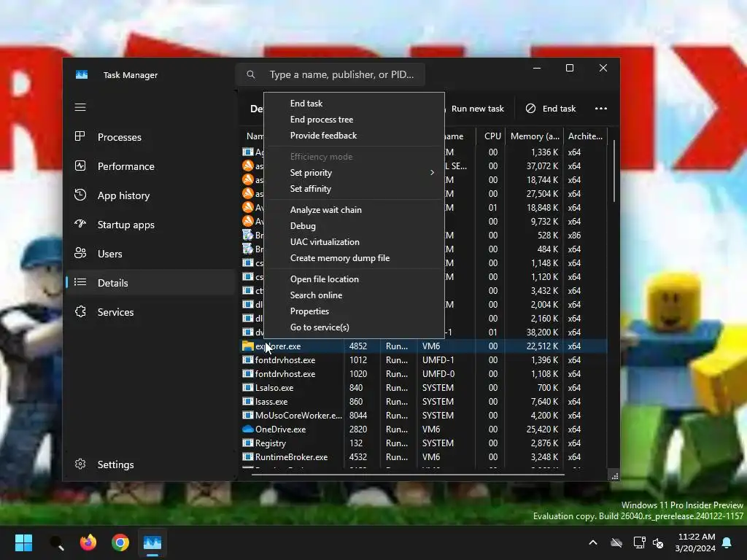Choose Set affinity
This screenshot has height=560, width=747.
coord(354,189)
